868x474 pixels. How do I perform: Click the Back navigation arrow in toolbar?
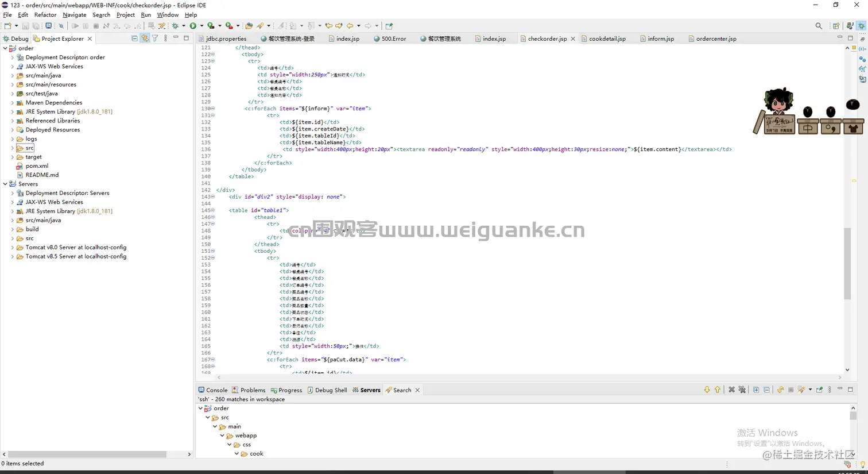tap(350, 26)
